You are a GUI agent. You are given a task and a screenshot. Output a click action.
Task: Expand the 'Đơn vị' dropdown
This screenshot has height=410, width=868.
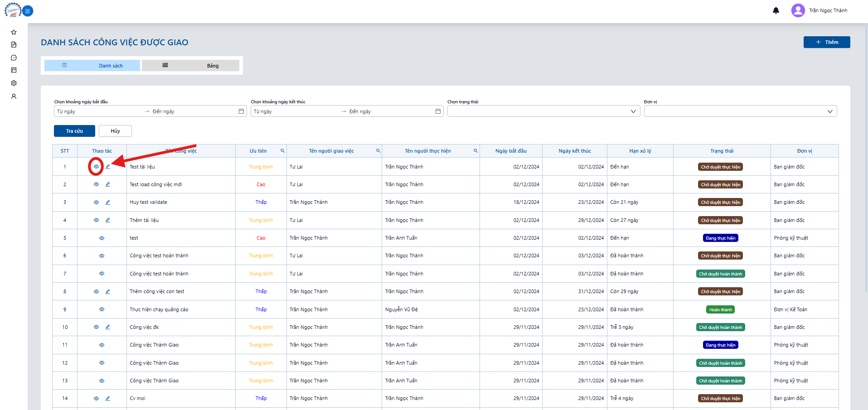coord(740,111)
